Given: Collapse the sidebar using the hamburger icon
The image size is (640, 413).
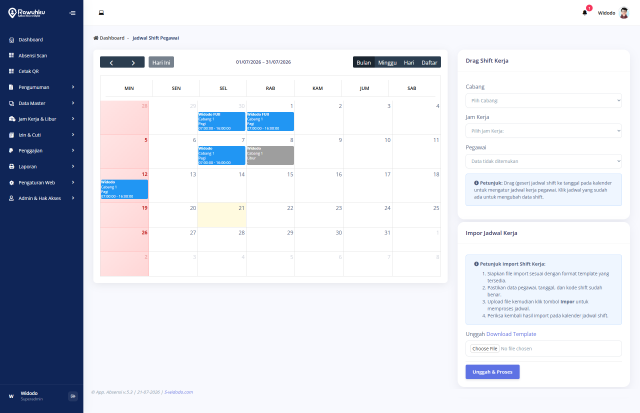Looking at the screenshot, I should pos(72,13).
